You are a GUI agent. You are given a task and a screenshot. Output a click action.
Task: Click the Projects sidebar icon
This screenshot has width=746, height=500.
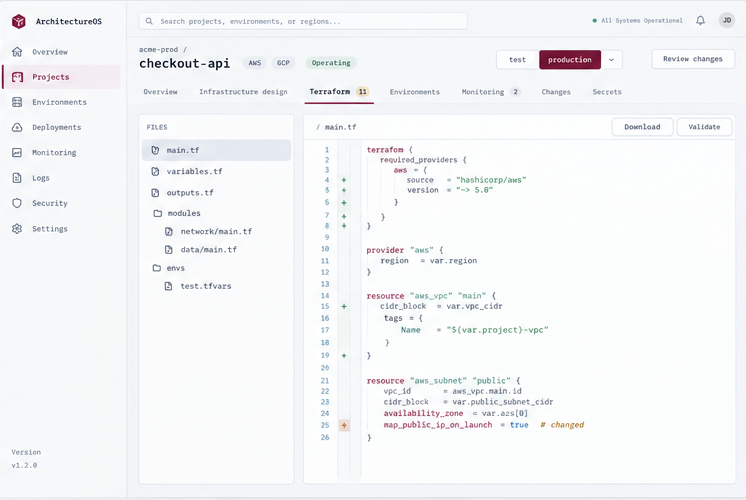coord(17,77)
